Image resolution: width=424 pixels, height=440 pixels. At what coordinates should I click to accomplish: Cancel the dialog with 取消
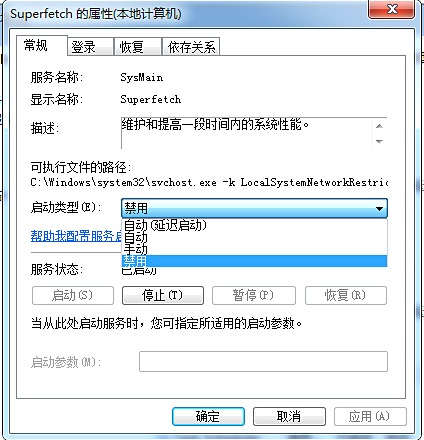click(x=289, y=416)
